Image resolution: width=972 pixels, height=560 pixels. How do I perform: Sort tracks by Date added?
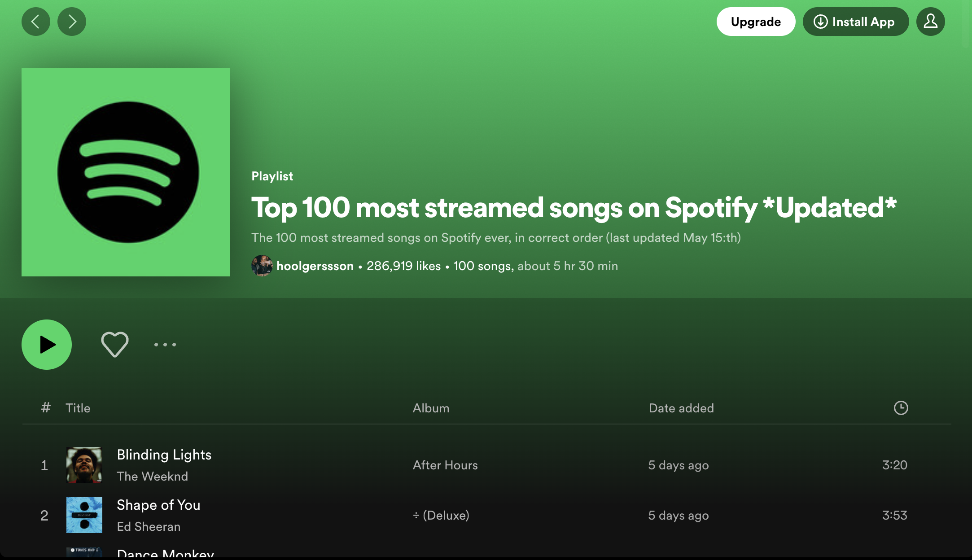tap(681, 408)
